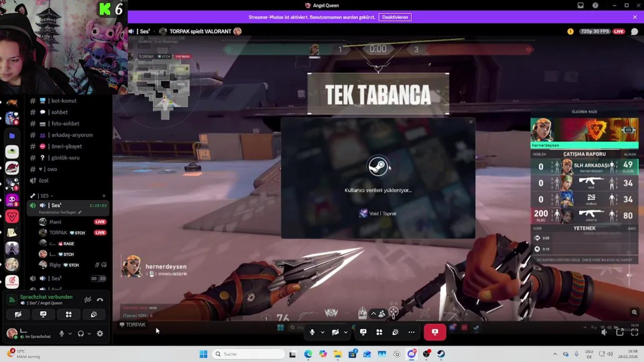The height and width of the screenshot is (362, 644).
Task: Open soundboard in the stream control bar
Action: (395, 332)
